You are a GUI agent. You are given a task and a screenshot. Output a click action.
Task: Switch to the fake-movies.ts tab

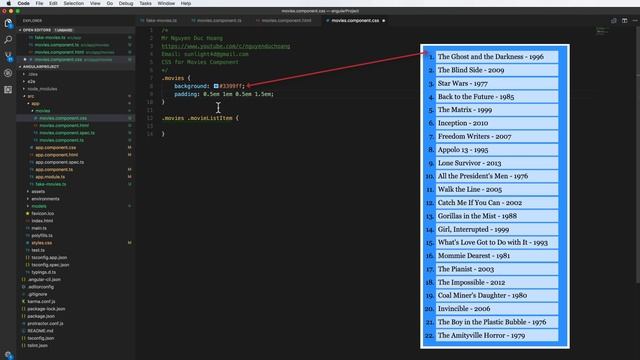(160, 20)
